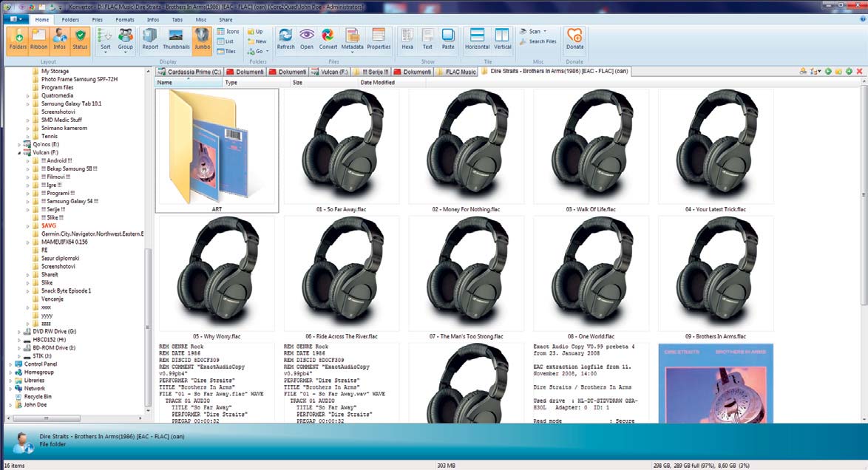The width and height of the screenshot is (868, 470).
Task: Select the 09 - Brothers In Arms.flac file
Action: [x=715, y=277]
